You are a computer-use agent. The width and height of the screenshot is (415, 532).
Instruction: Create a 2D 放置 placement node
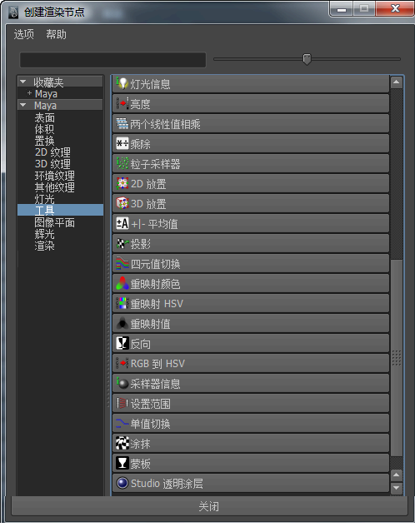pyautogui.click(x=251, y=184)
